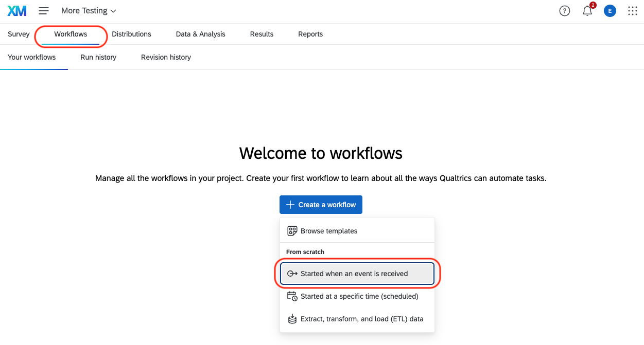Select the Your workflows sub-tab
644x345 pixels.
(32, 57)
